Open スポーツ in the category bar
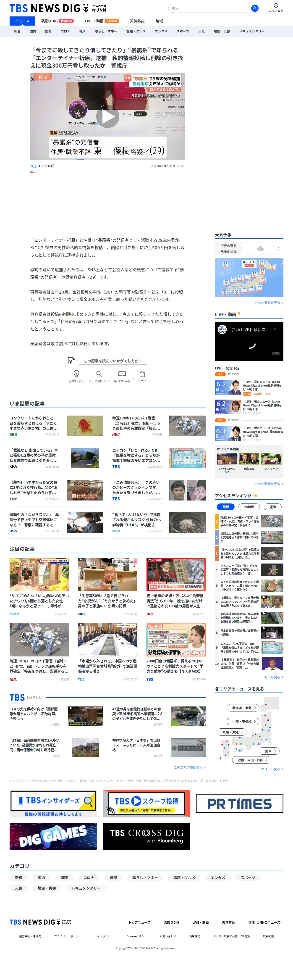The height and width of the screenshot is (980, 293). click(x=183, y=31)
